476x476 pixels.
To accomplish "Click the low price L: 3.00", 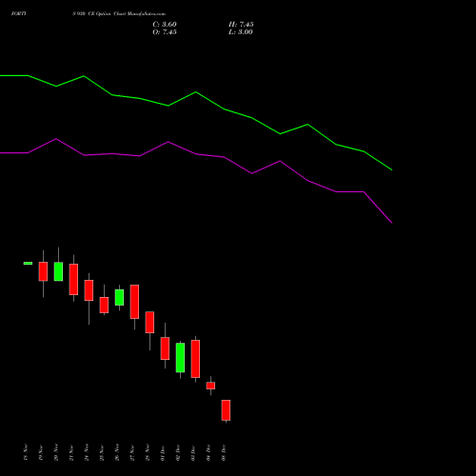I will tap(241, 32).
